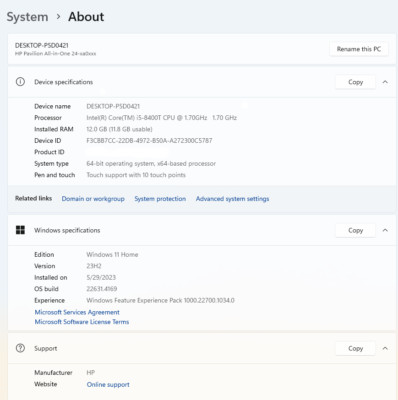Open the Online support website link

(x=108, y=385)
